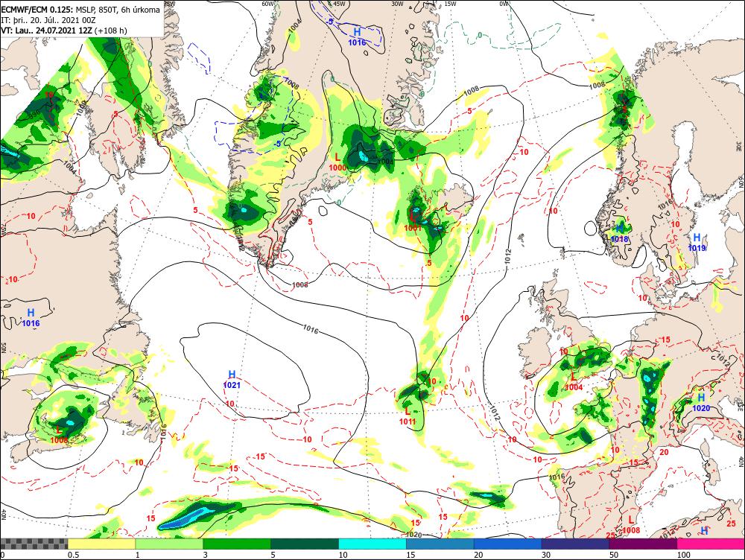Click the High marker labeled 1019
Viewport: 745px width, 560px height.
697,242
